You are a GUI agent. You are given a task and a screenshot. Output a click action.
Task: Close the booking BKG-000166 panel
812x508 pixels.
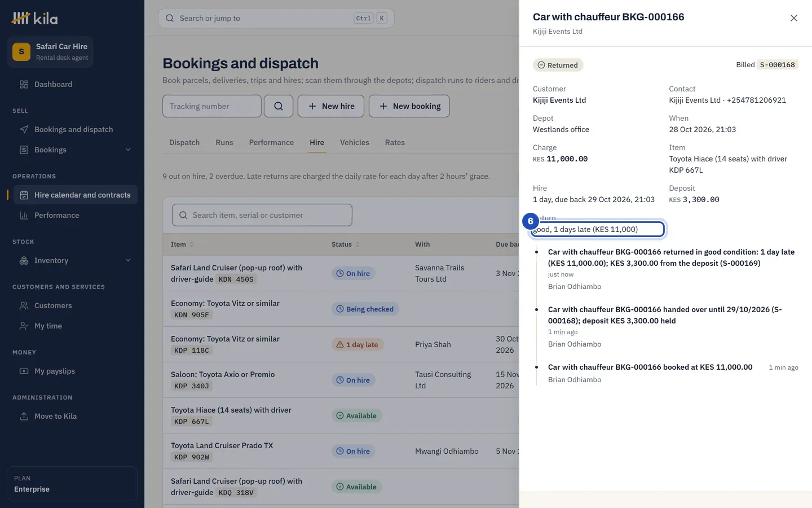tap(794, 18)
